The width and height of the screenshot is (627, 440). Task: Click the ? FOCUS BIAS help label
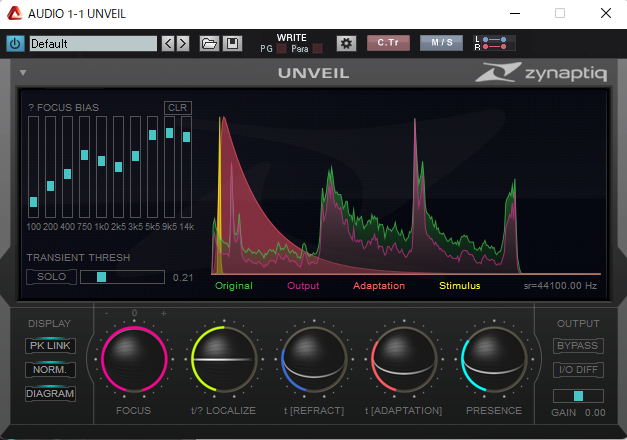click(64, 108)
